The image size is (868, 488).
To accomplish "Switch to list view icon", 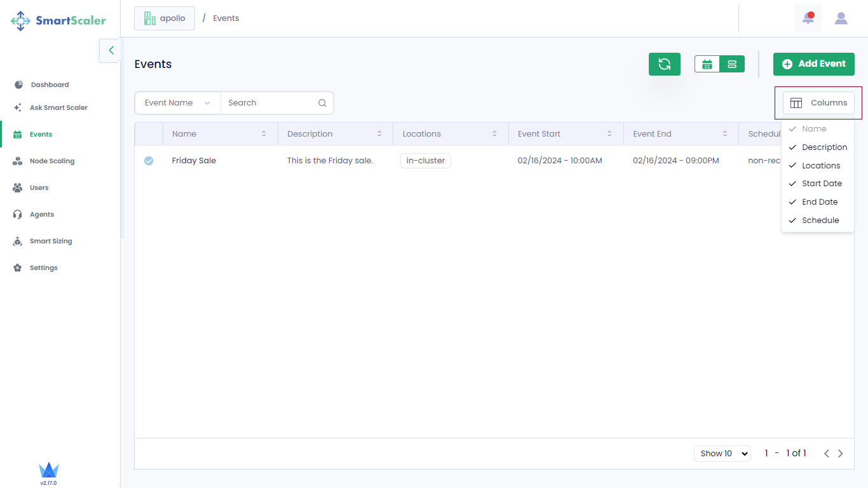I will [x=732, y=64].
